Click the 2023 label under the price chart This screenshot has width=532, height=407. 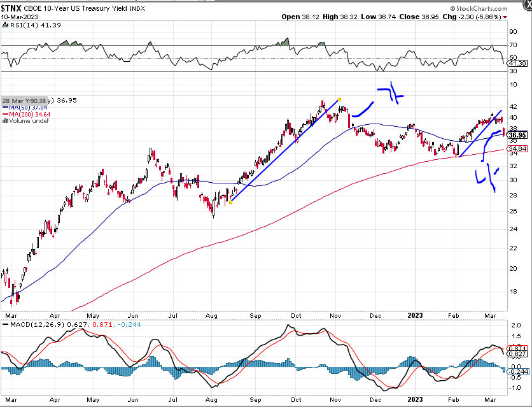tap(416, 315)
